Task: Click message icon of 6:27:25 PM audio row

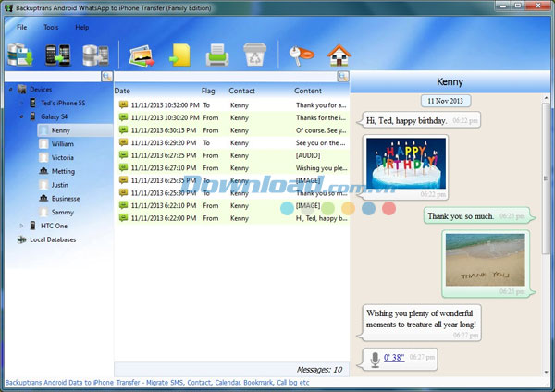Action: tap(123, 155)
